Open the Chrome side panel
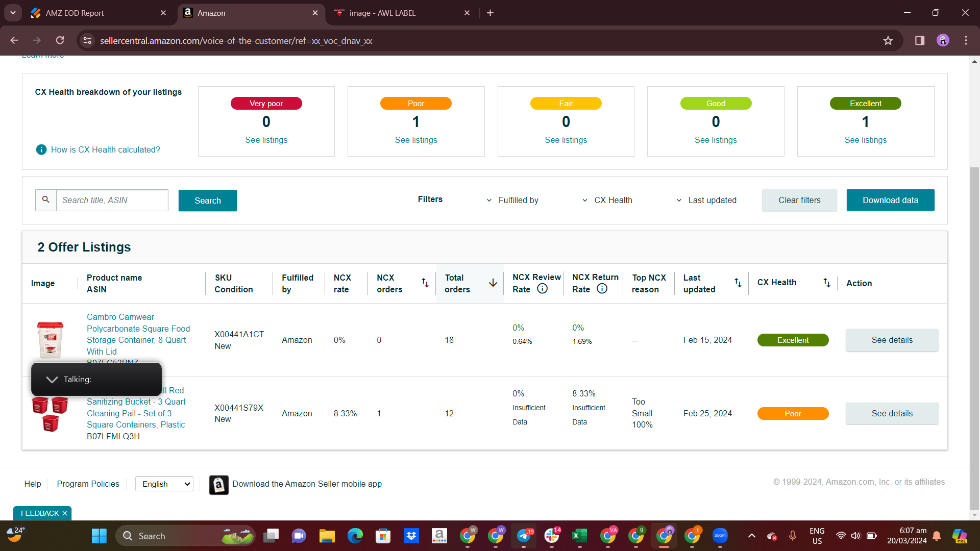 [920, 40]
